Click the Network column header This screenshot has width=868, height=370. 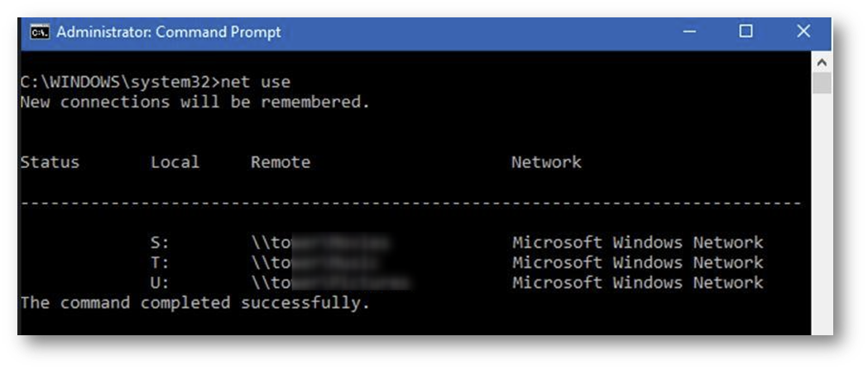(546, 162)
